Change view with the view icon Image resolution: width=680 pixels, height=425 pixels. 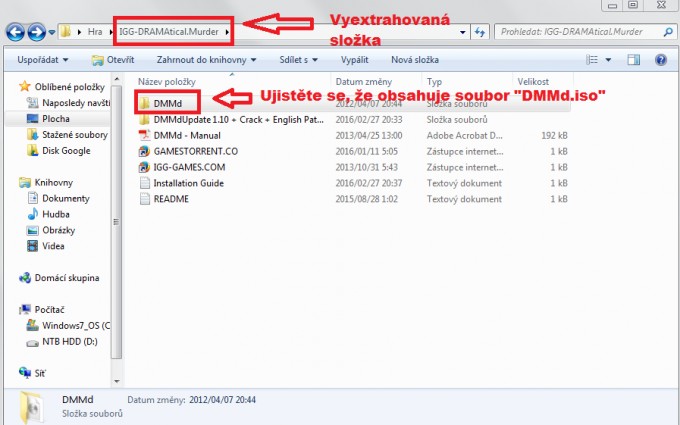pos(592,60)
